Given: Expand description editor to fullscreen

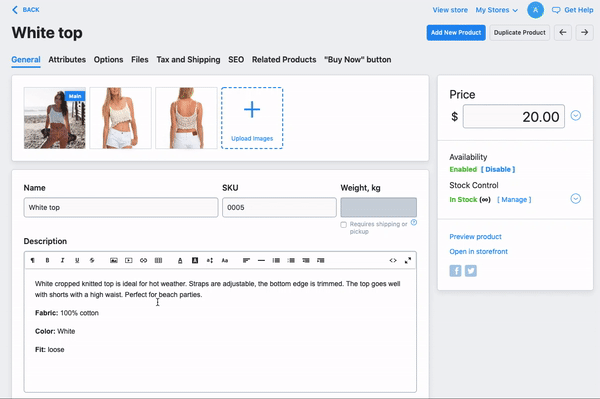Looking at the screenshot, I should (x=408, y=261).
